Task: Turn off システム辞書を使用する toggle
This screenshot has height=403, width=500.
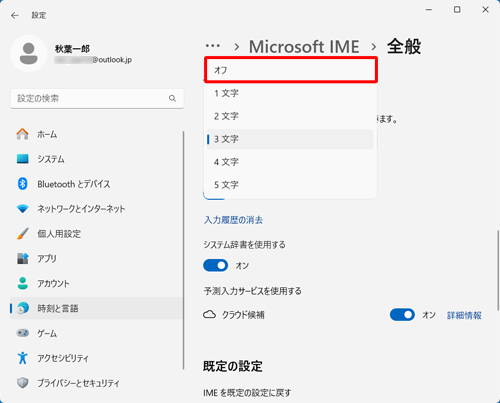Action: pos(216,266)
